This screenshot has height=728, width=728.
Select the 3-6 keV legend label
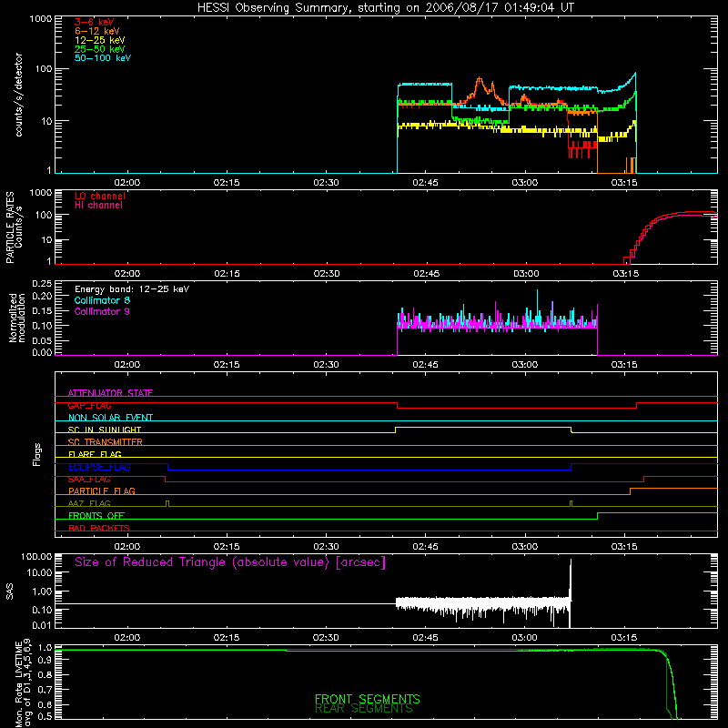[95, 22]
